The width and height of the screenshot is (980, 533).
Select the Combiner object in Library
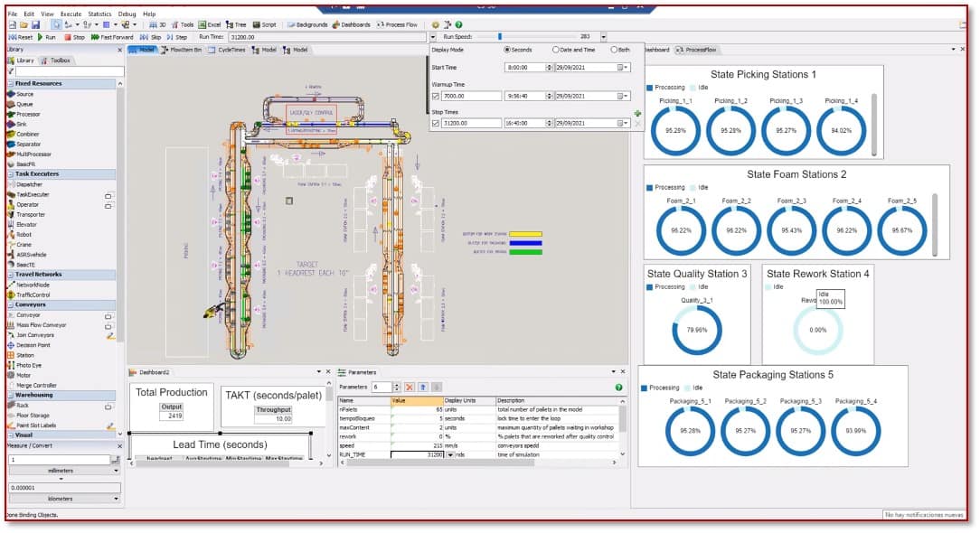pos(24,135)
